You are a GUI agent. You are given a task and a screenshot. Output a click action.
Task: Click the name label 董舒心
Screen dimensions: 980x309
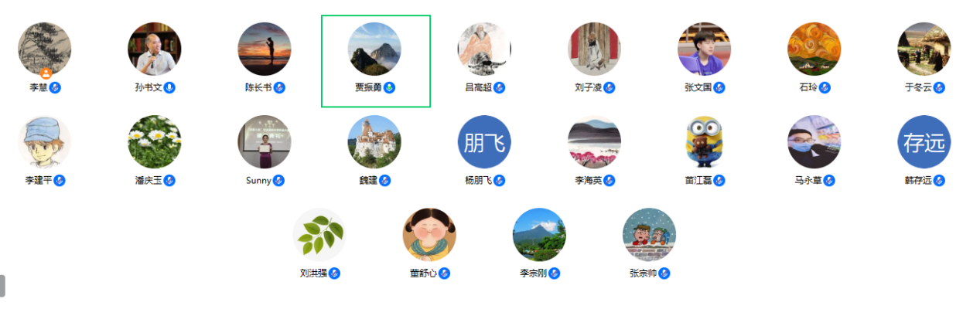point(424,273)
